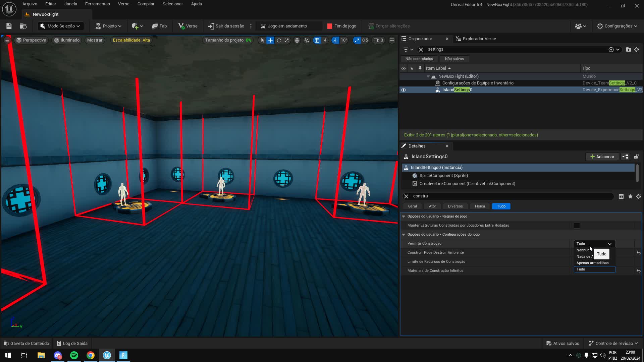Screen dimensions: 644x362
Task: Click the Save current level icon
Action: coord(9,26)
